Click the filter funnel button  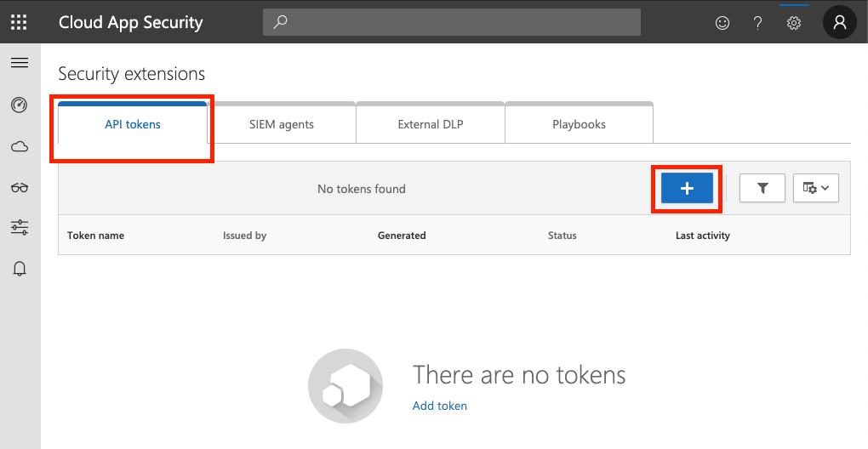[762, 189]
